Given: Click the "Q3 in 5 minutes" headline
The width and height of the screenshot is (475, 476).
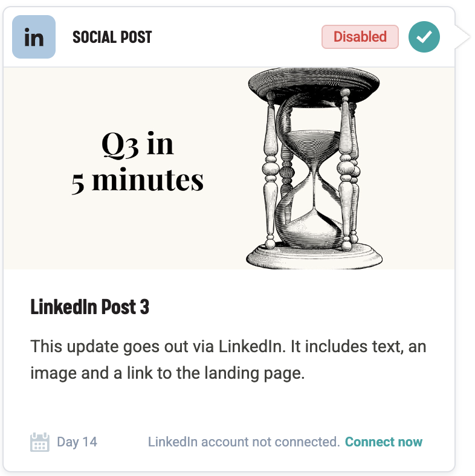Looking at the screenshot, I should [138, 162].
